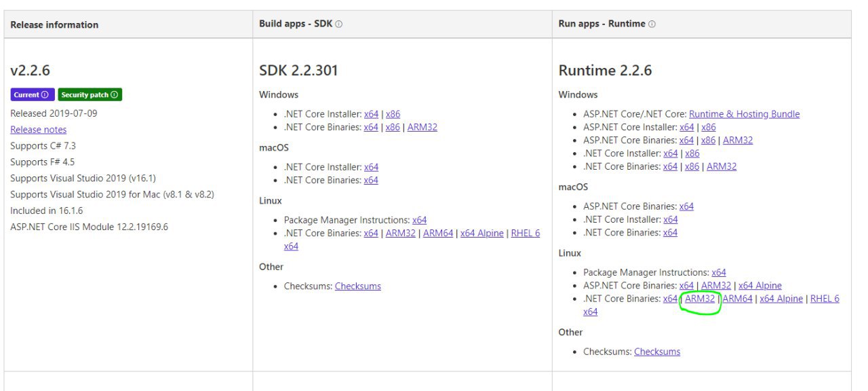This screenshot has height=391, width=868.
Task: Click the Supports C# 7.3 text
Action: pyautogui.click(x=42, y=146)
